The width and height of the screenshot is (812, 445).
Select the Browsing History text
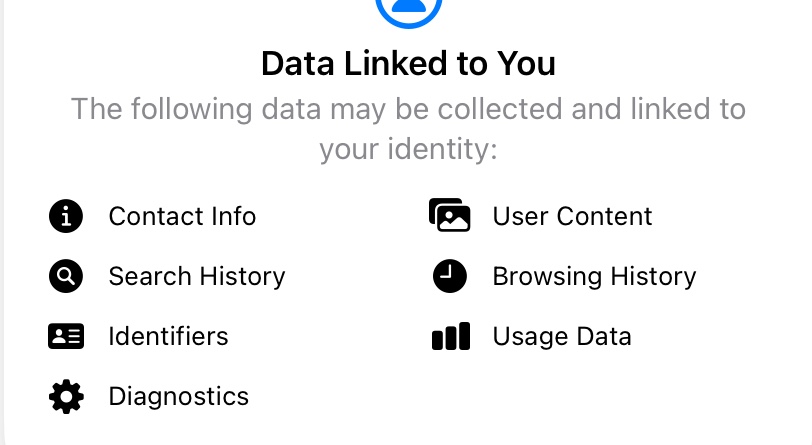click(x=594, y=277)
